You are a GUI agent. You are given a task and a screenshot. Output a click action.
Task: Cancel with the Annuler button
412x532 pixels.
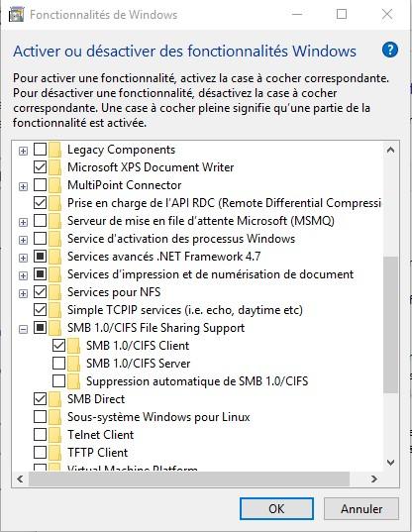point(361,508)
